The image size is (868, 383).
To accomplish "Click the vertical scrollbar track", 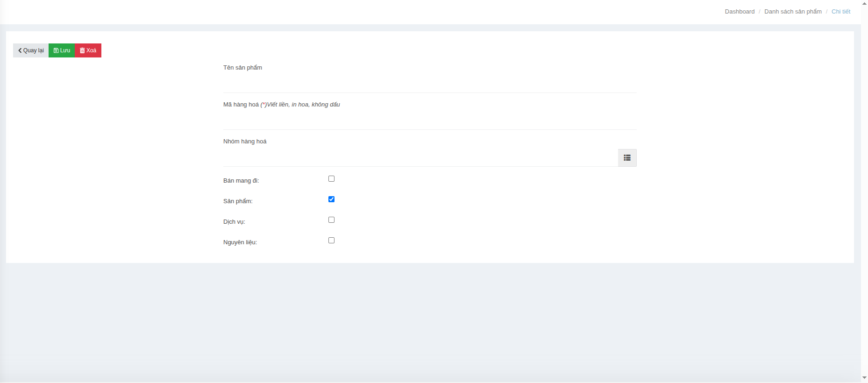I will 864,187.
